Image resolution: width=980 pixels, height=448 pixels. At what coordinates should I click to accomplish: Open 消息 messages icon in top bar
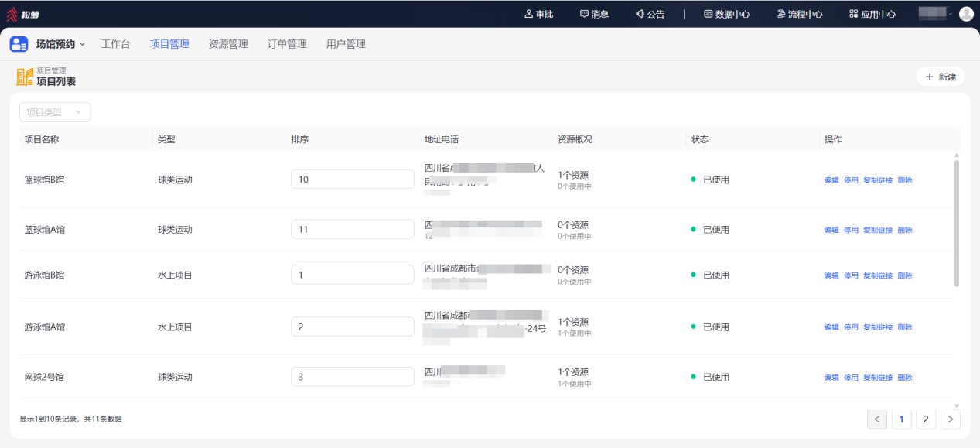584,14
